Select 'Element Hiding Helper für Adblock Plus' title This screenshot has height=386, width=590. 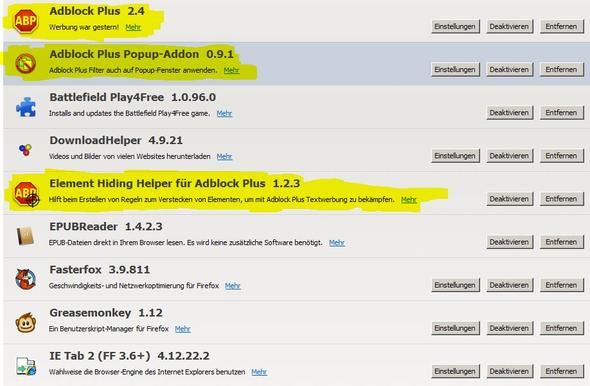[x=157, y=183]
